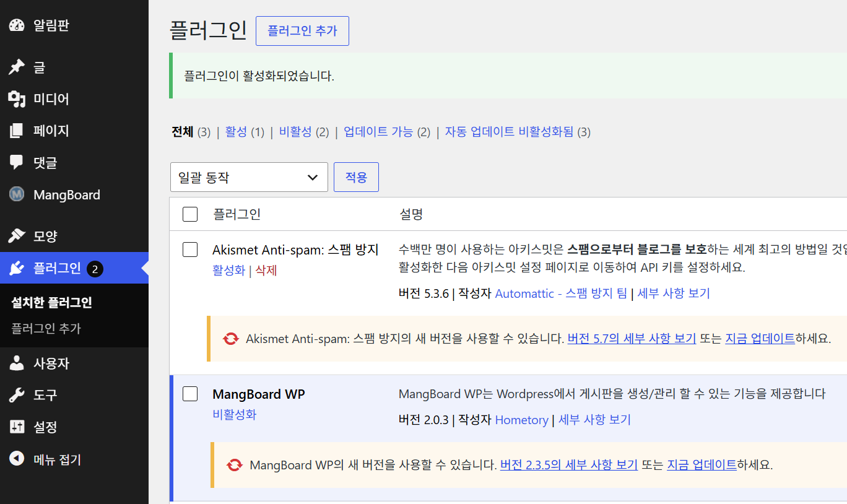Click the Akismet Anti-spam: 스팸 방지 plugin name
The width and height of the screenshot is (847, 504).
(x=295, y=250)
